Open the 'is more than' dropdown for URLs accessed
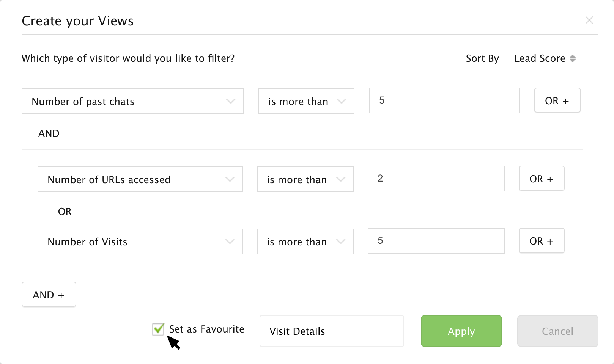Image resolution: width=614 pixels, height=364 pixels. [305, 179]
